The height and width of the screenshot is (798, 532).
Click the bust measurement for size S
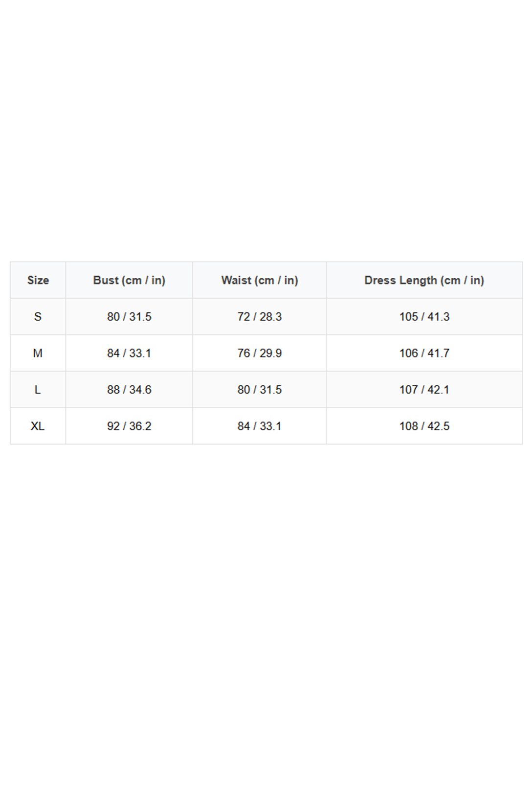click(129, 317)
